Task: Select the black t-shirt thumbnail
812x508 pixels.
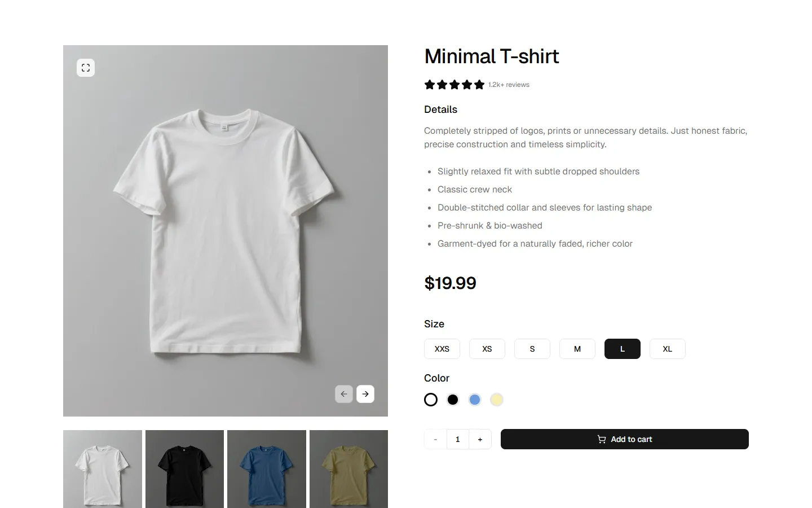Action: click(x=184, y=469)
